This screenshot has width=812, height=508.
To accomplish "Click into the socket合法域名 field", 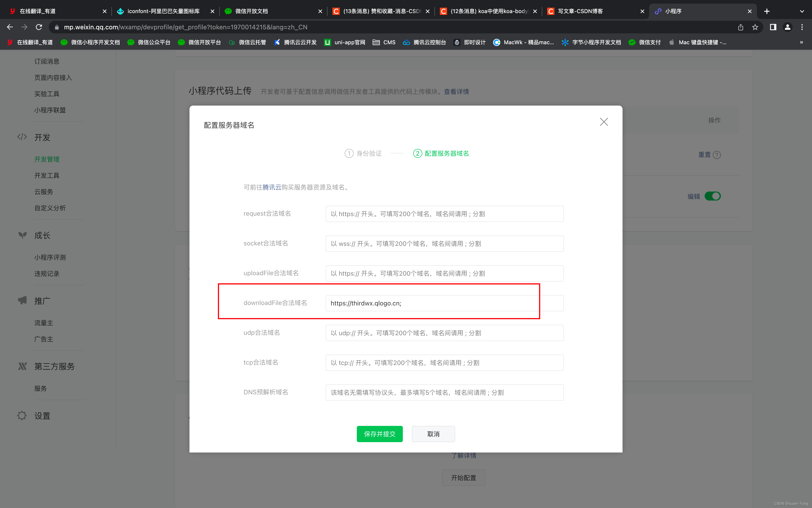I will tap(445, 244).
